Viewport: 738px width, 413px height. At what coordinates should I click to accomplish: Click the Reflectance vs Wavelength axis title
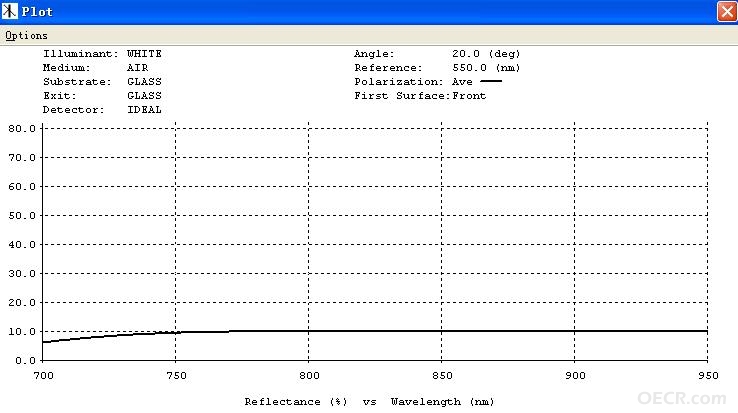tap(369, 402)
